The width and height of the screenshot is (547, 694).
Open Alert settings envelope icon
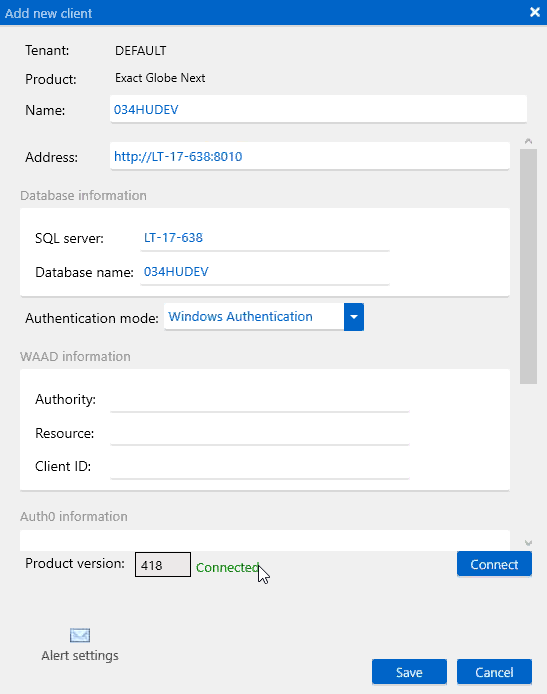[x=80, y=635]
